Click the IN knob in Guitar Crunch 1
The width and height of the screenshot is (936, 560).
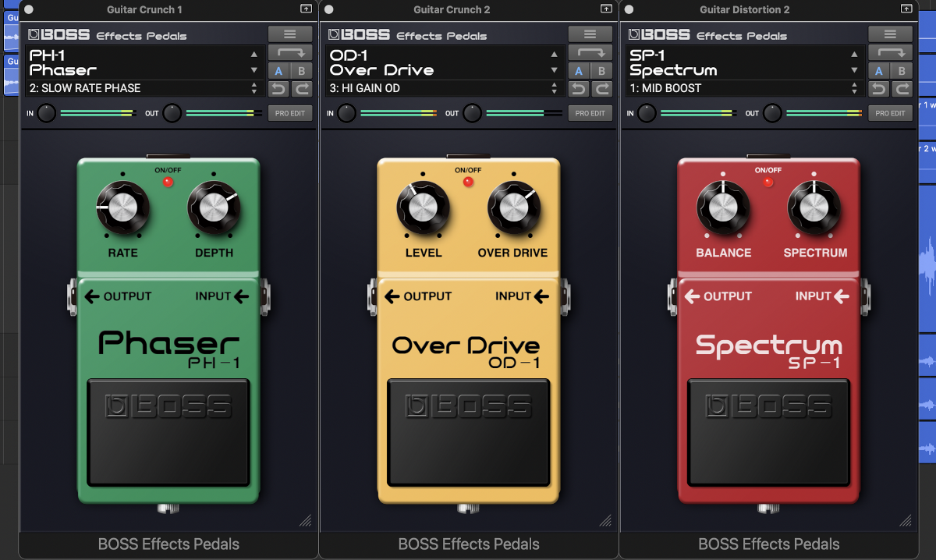coord(47,113)
